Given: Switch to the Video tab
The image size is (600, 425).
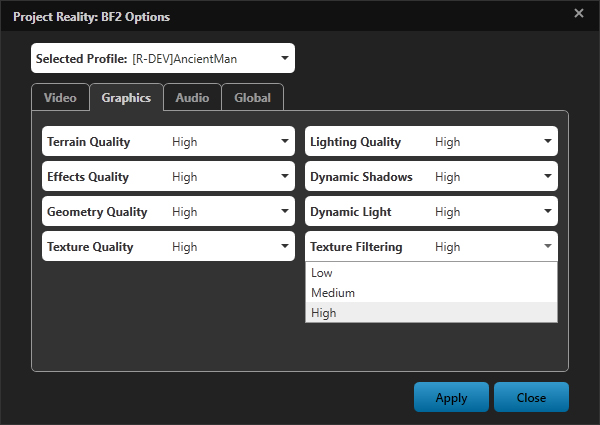Looking at the screenshot, I should click(x=60, y=98).
